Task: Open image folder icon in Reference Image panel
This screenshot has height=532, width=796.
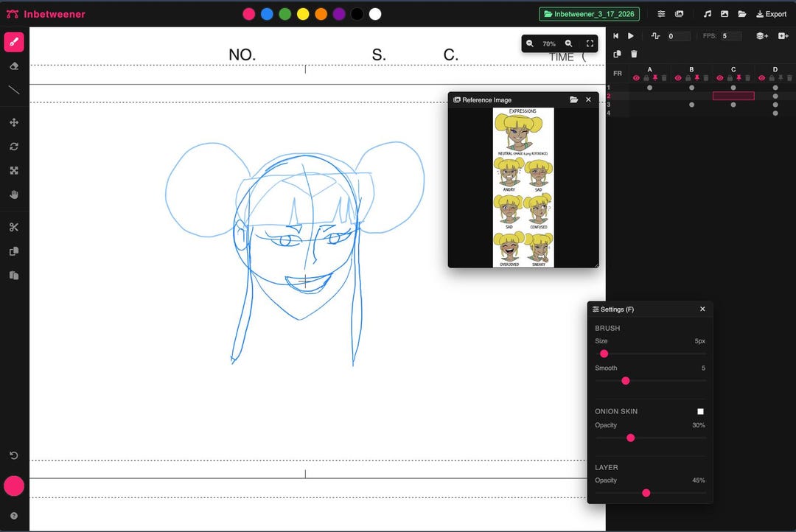Action: pos(573,100)
